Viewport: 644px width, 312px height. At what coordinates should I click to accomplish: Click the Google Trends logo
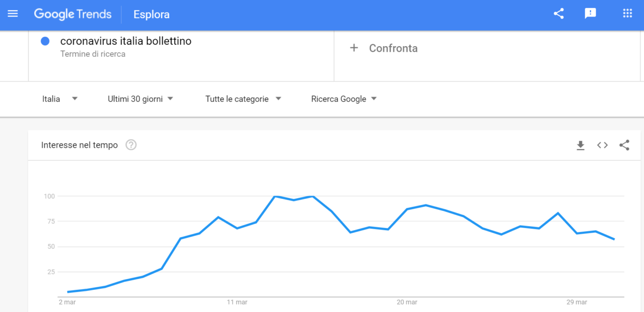point(73,14)
